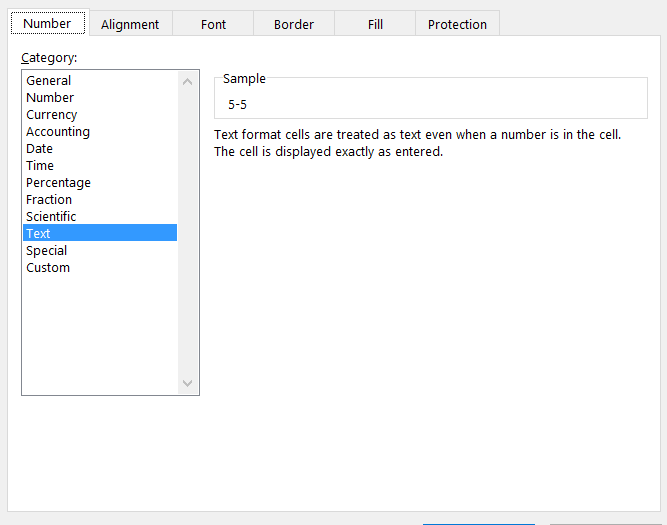Select the Fill tab

375,24
